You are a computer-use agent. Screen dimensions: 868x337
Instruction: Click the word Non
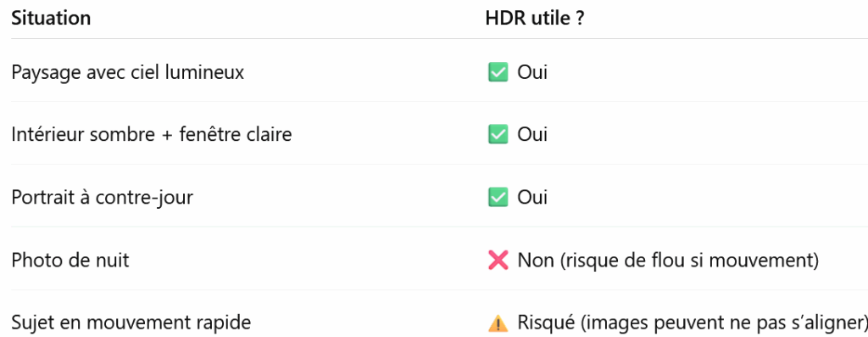point(536,260)
